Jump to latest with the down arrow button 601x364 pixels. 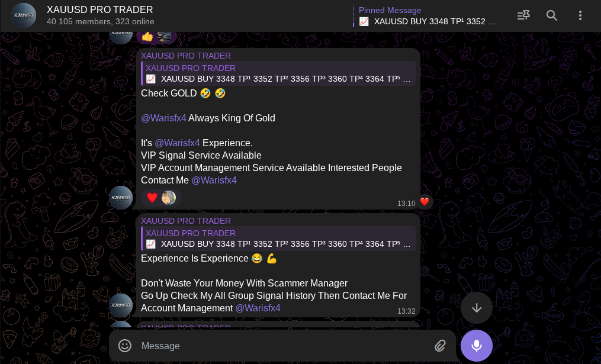tap(477, 308)
